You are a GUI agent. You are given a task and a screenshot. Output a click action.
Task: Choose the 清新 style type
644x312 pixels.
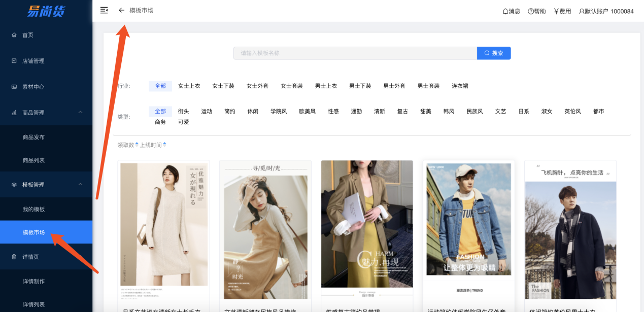[380, 112]
